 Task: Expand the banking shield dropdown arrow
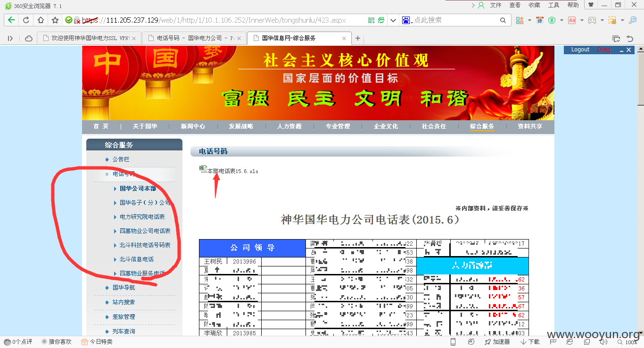(x=561, y=20)
